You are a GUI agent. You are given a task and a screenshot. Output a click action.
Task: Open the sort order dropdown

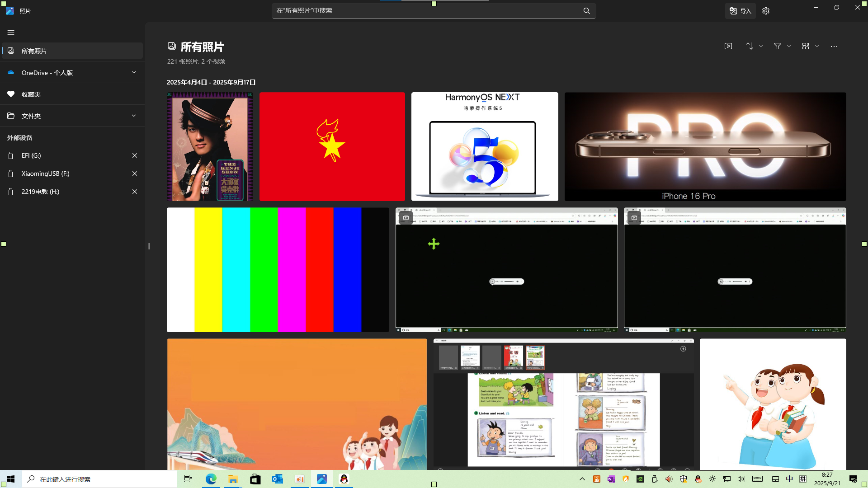(754, 46)
